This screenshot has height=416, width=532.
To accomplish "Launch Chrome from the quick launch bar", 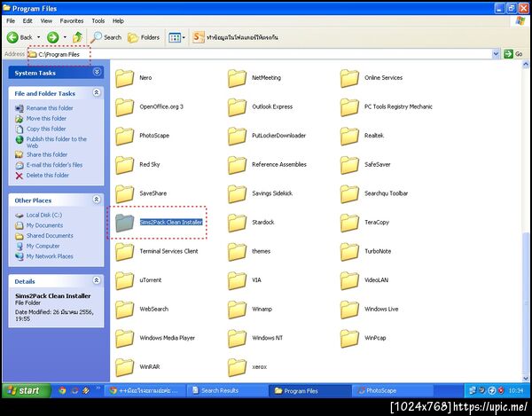I will point(62,390).
